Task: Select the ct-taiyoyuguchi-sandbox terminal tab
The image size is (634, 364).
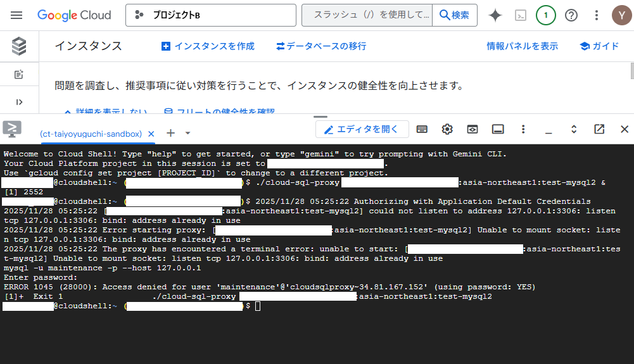Action: pyautogui.click(x=90, y=134)
